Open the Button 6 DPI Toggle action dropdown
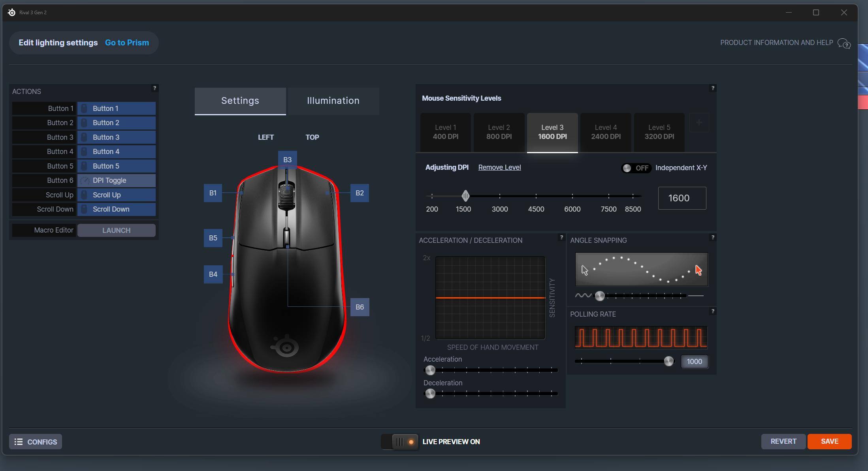This screenshot has width=868, height=471. (116, 180)
